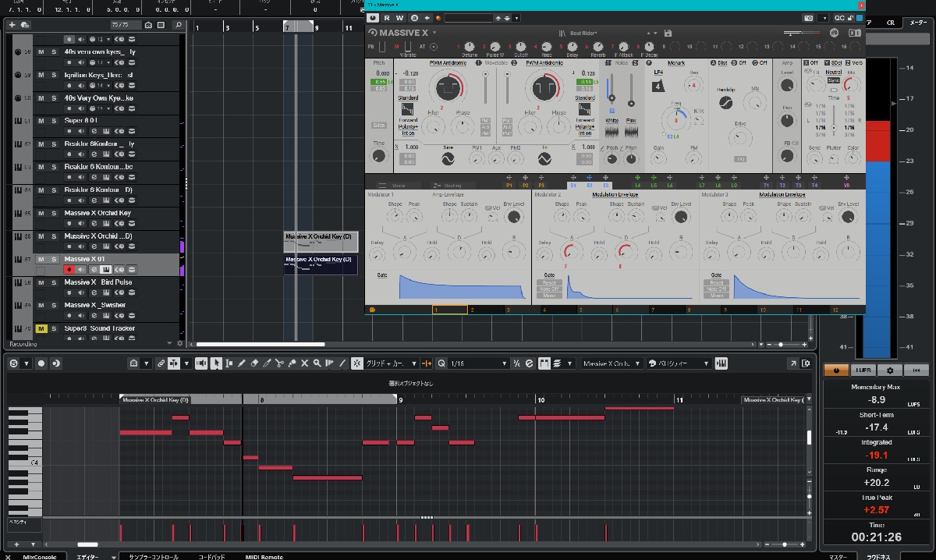
Task: Click the Cutoff macro knob
Action: click(x=520, y=48)
